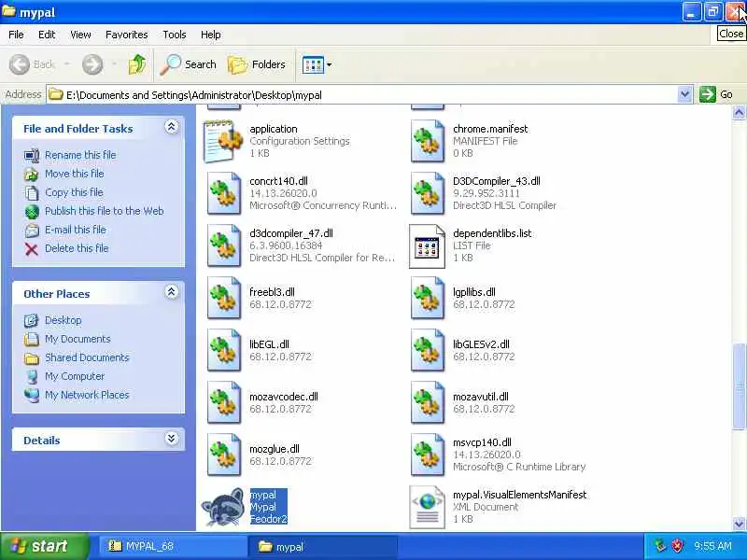The height and width of the screenshot is (560, 747).
Task: Select the mozavcodec.dll file icon
Action: pos(223,403)
